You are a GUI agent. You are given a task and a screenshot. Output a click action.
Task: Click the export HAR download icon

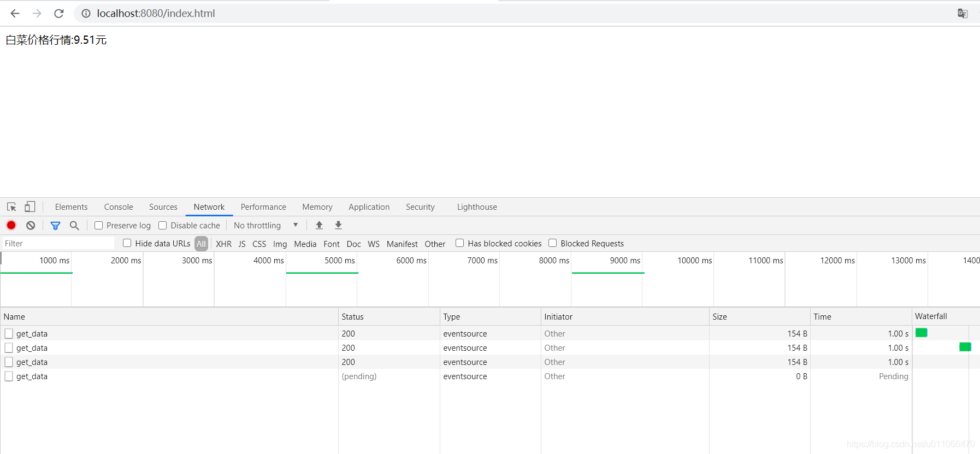[338, 225]
